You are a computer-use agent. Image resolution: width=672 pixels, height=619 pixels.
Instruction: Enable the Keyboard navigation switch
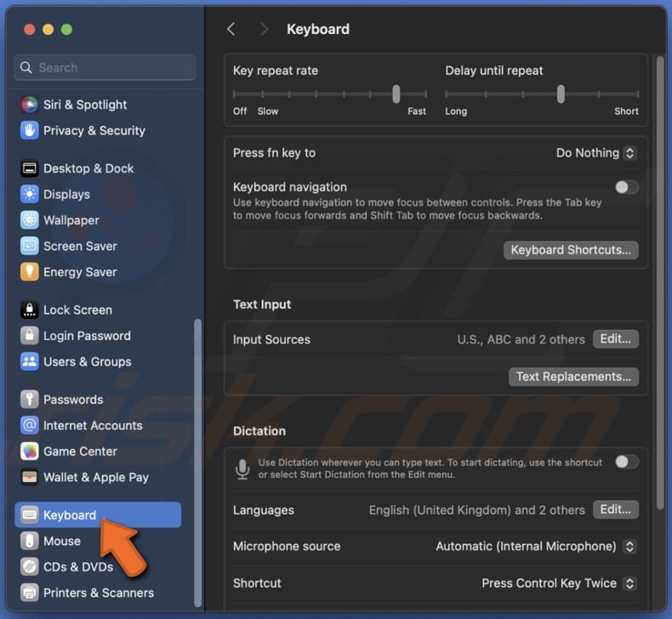coord(627,187)
